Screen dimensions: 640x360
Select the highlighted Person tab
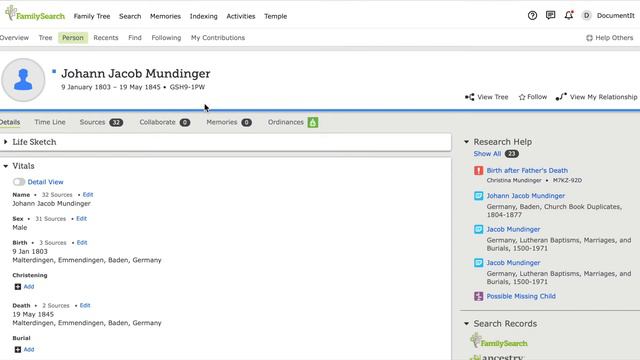pos(73,38)
